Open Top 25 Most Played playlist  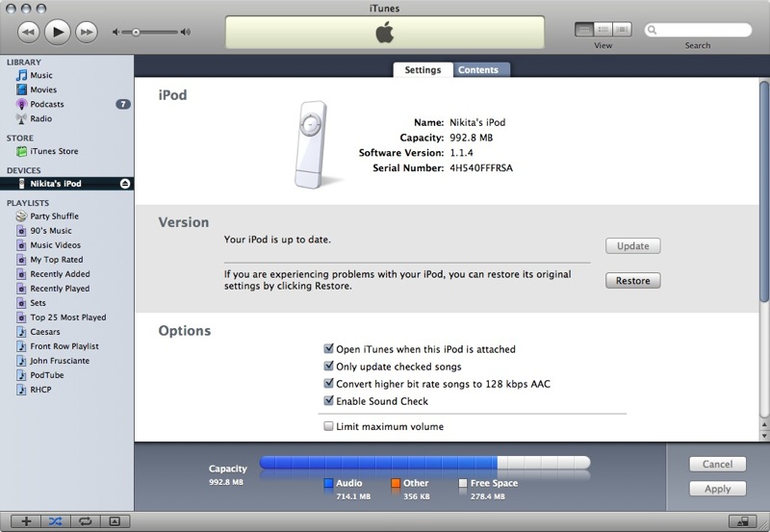[x=66, y=317]
